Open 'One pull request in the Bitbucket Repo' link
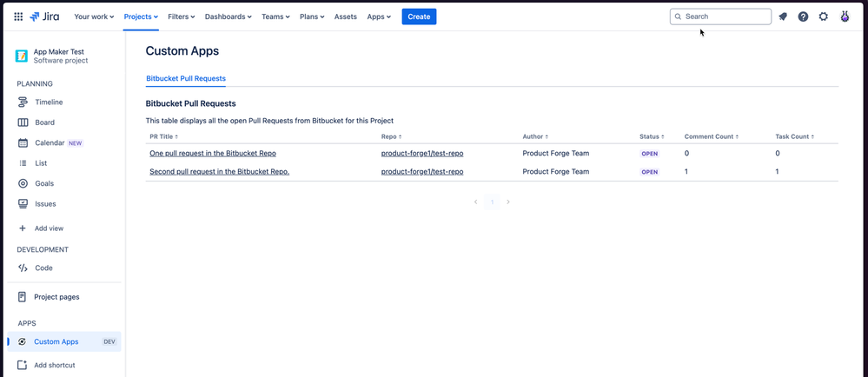Viewport: 868px width, 377px height. pyautogui.click(x=213, y=154)
